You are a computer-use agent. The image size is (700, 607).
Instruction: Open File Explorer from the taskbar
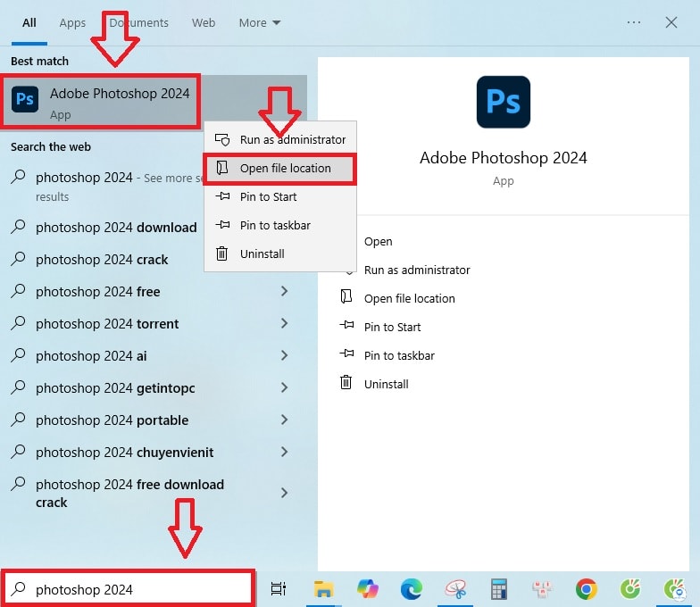tap(323, 589)
